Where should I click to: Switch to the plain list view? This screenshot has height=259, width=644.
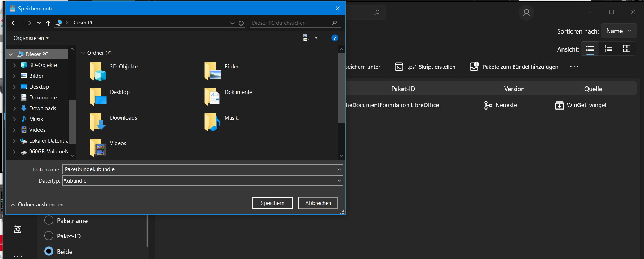[590, 49]
